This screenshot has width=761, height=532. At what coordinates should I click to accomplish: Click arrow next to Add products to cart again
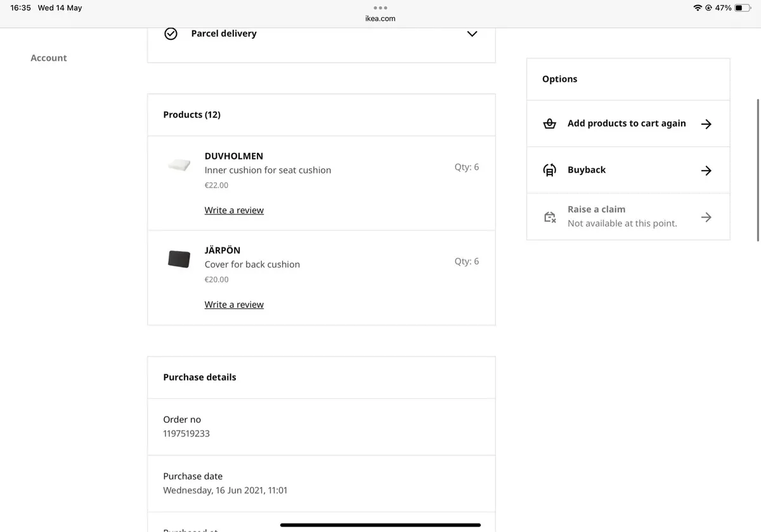pos(706,124)
